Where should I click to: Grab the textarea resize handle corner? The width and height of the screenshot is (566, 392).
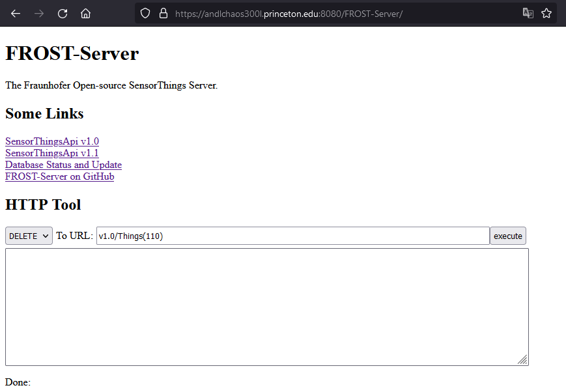522,359
